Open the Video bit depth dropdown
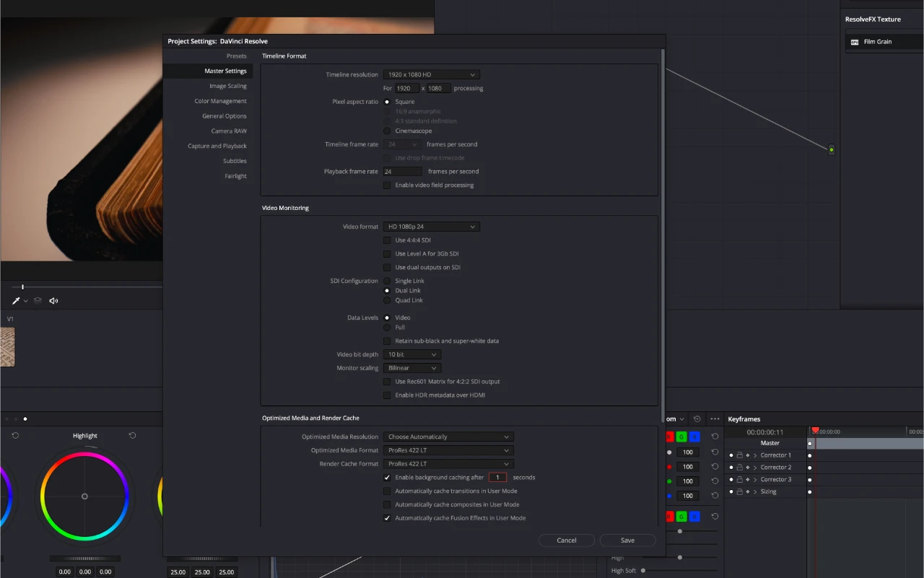 [411, 354]
